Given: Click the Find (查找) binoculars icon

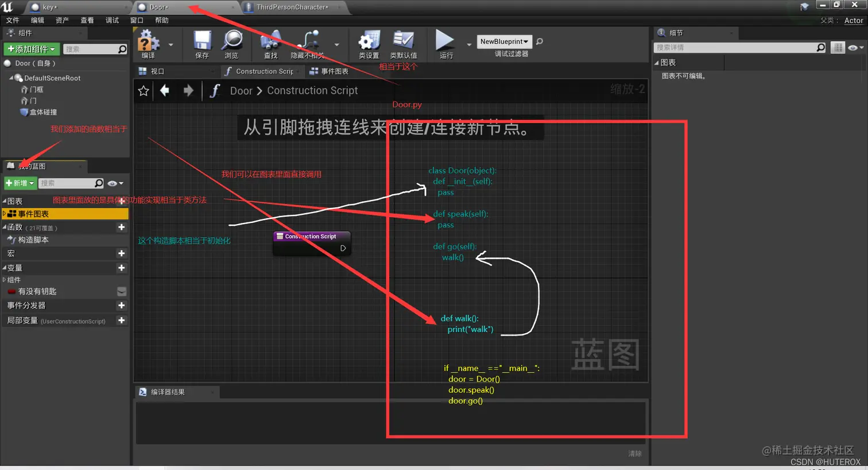Looking at the screenshot, I should [270, 41].
